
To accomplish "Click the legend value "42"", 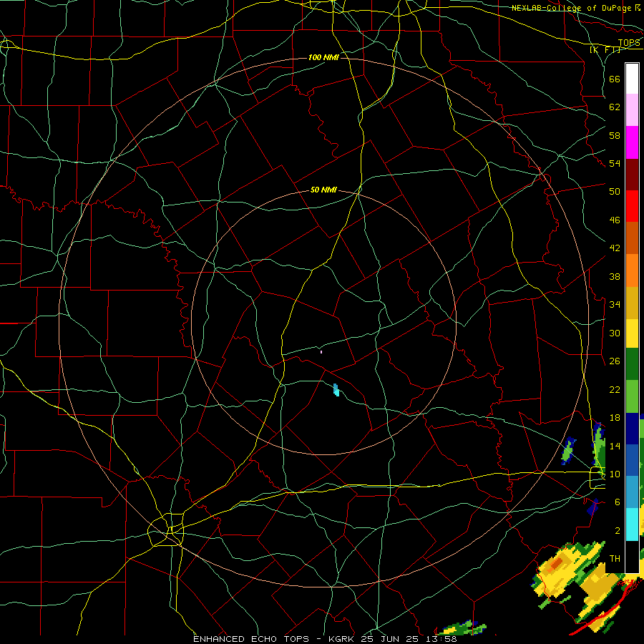I will [615, 248].
